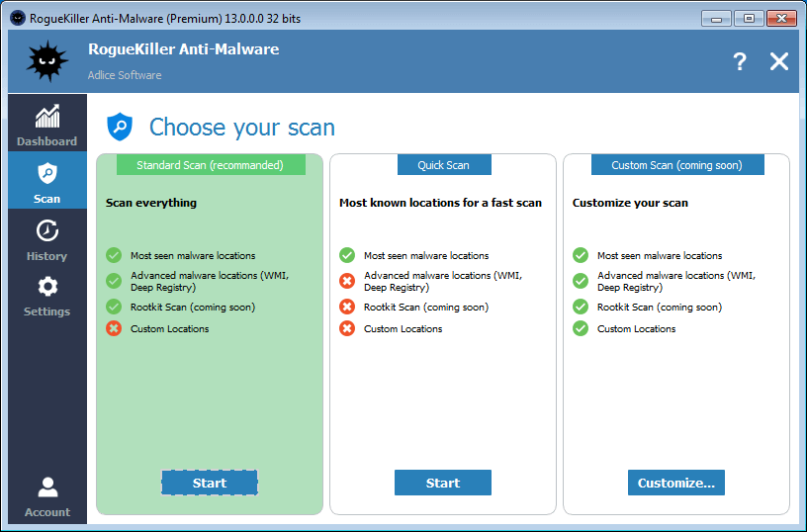Click the shield magnifier icon beside heading
This screenshot has width=807, height=532.
pyautogui.click(x=120, y=127)
